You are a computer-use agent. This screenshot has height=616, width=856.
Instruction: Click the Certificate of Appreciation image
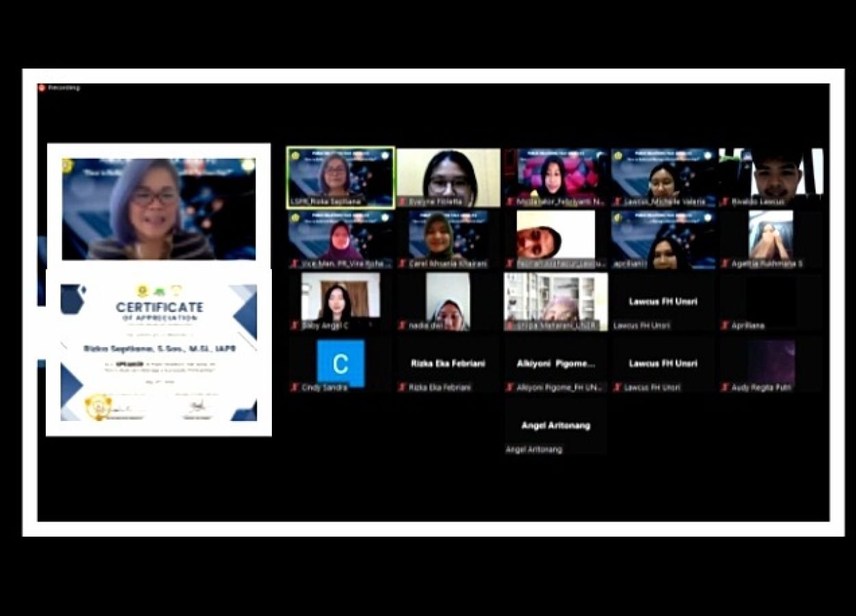pyautogui.click(x=159, y=352)
